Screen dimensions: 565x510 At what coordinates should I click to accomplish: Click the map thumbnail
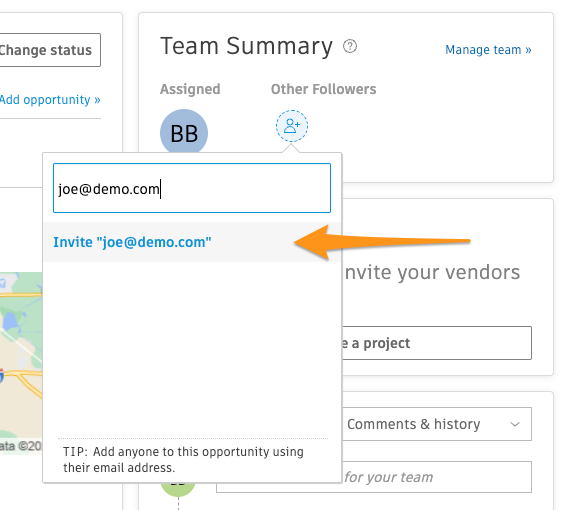tap(21, 363)
